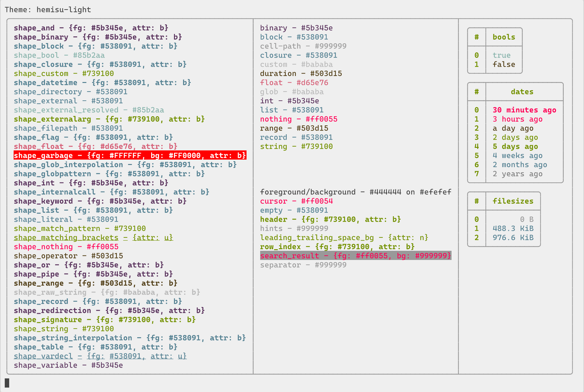Viewport: 584px width, 392px height.
Task: Click the shape_table entry
Action: tap(96, 347)
